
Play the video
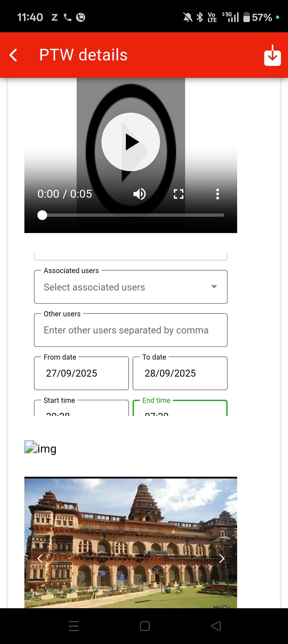pyautogui.click(x=131, y=142)
